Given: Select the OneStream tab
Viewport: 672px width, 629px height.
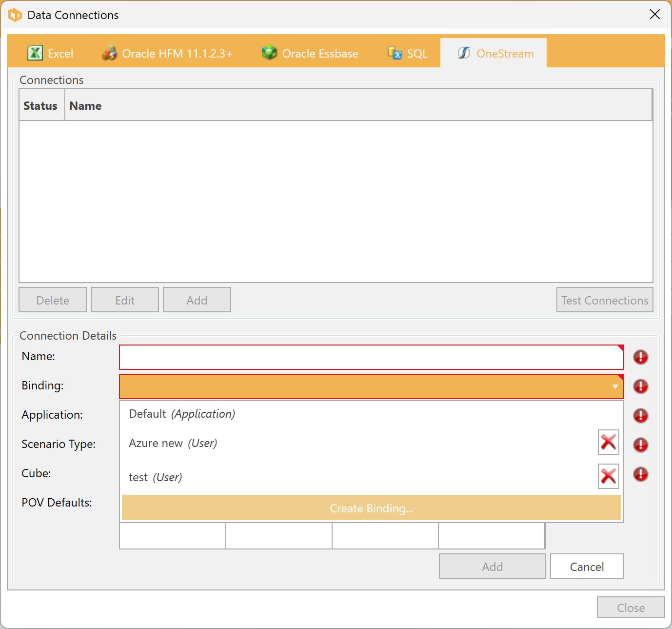Looking at the screenshot, I should [494, 53].
